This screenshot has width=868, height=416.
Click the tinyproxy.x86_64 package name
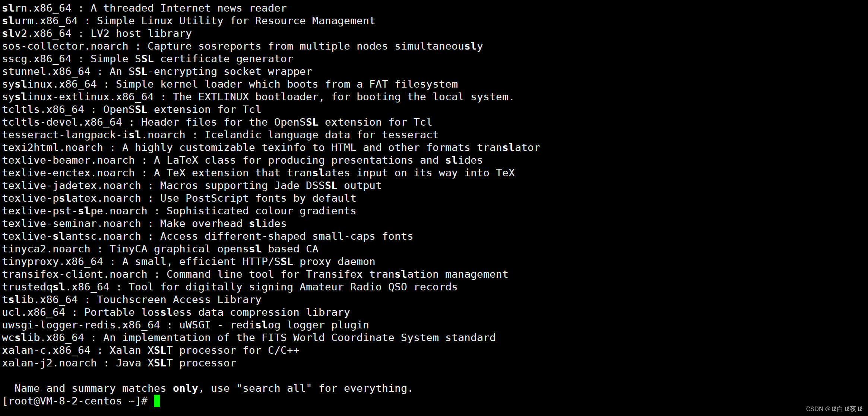tap(53, 262)
